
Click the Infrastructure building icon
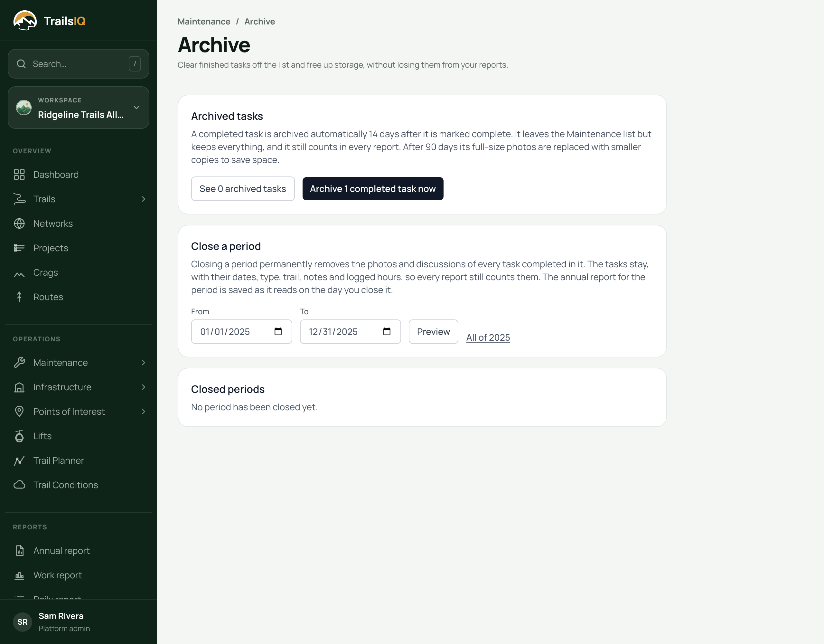(x=19, y=387)
